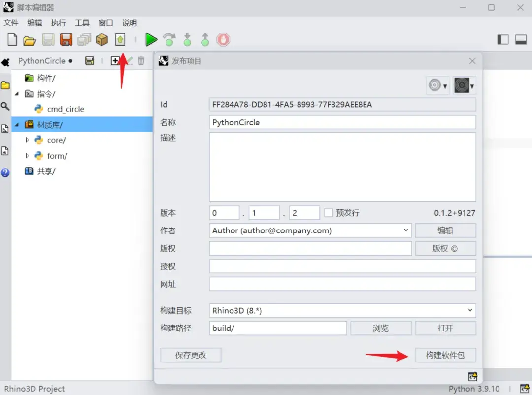Click the help question mark icon in sidebar
532x395 pixels.
pyautogui.click(x=5, y=172)
